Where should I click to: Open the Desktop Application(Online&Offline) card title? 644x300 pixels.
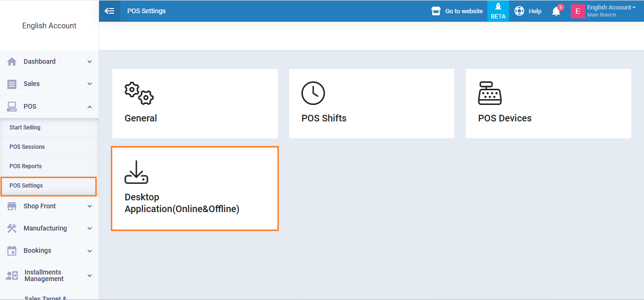[x=182, y=203]
